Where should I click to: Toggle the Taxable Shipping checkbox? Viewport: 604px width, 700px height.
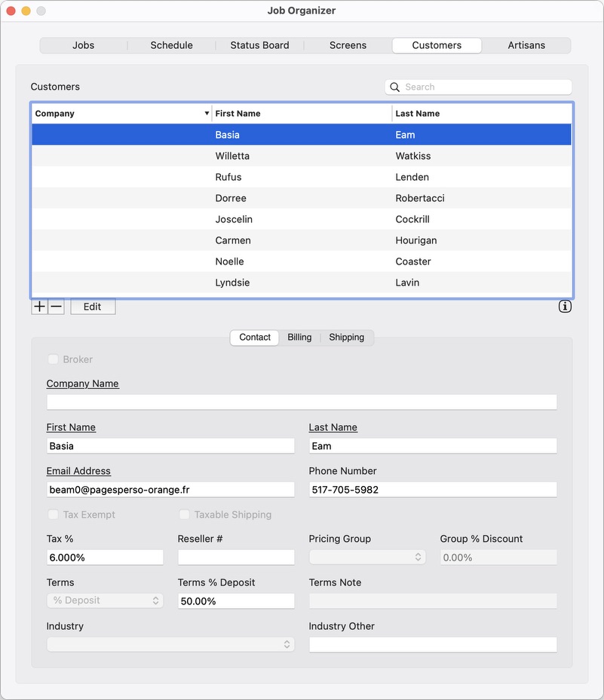[x=185, y=515]
